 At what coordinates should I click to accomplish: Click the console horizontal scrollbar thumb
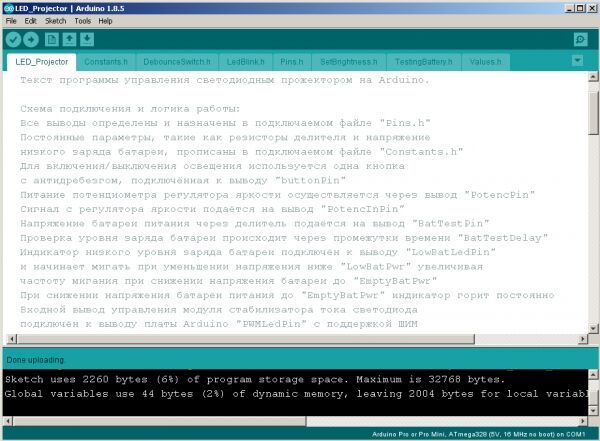pyautogui.click(x=160, y=421)
